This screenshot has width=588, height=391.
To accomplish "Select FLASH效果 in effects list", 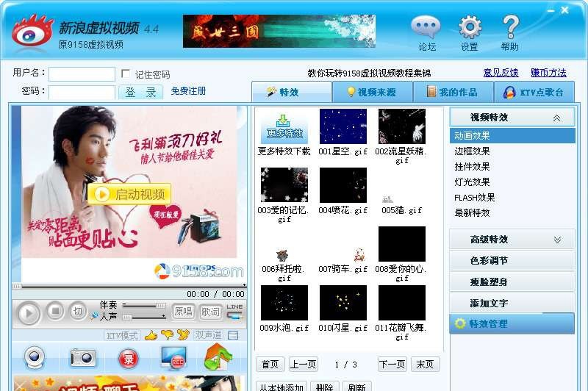I will [474, 198].
